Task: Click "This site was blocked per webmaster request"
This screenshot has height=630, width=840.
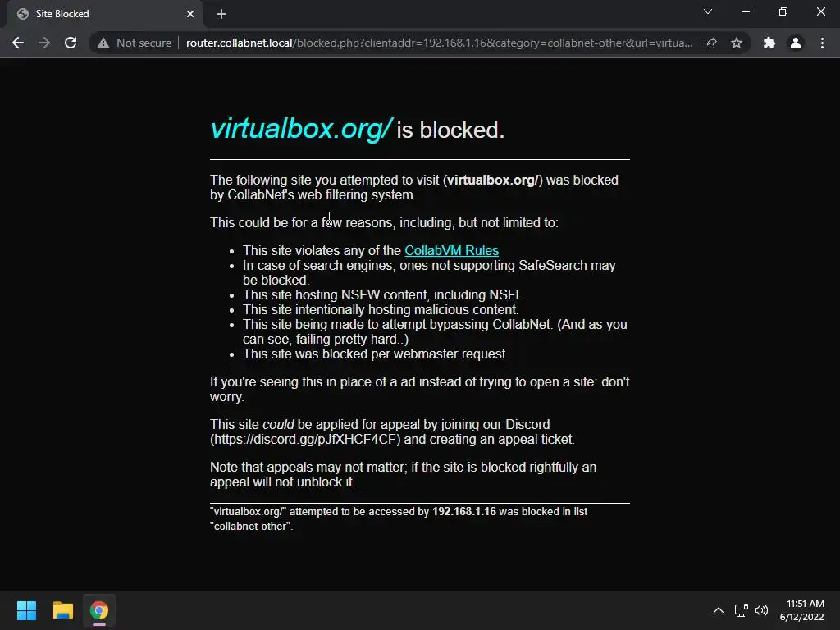Action: 376,354
